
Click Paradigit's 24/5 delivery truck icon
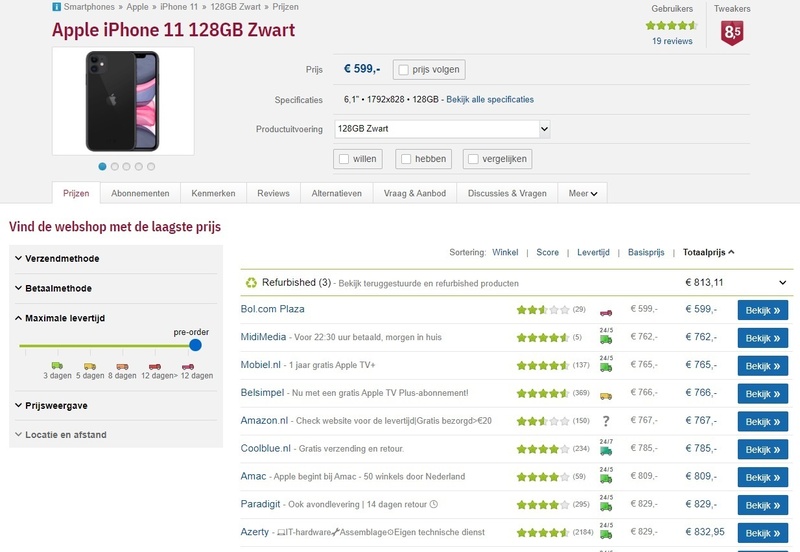606,503
